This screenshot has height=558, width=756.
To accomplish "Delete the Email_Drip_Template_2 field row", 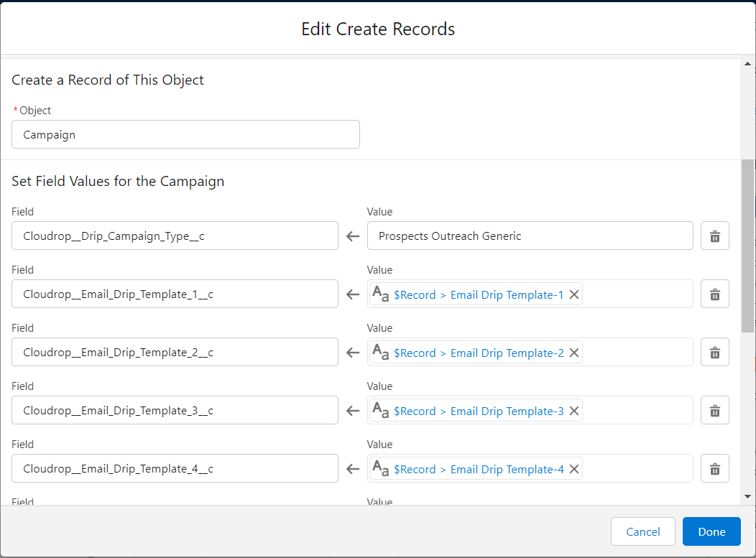I will point(714,352).
